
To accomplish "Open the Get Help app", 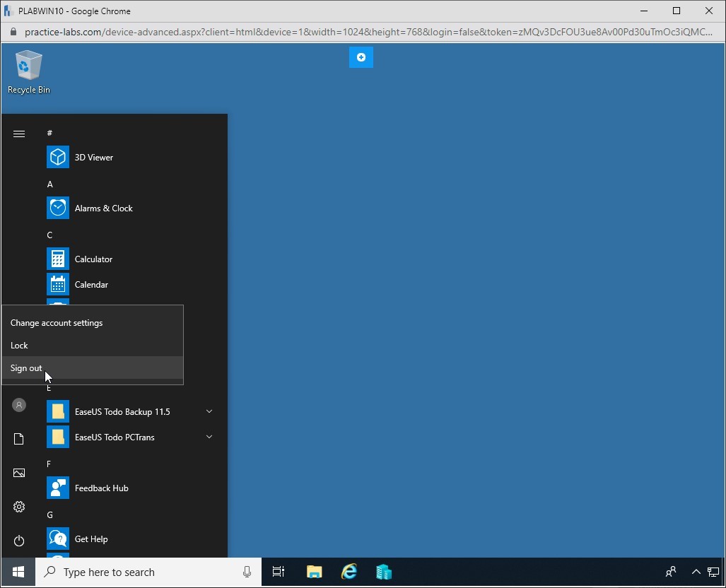I will coord(129,539).
